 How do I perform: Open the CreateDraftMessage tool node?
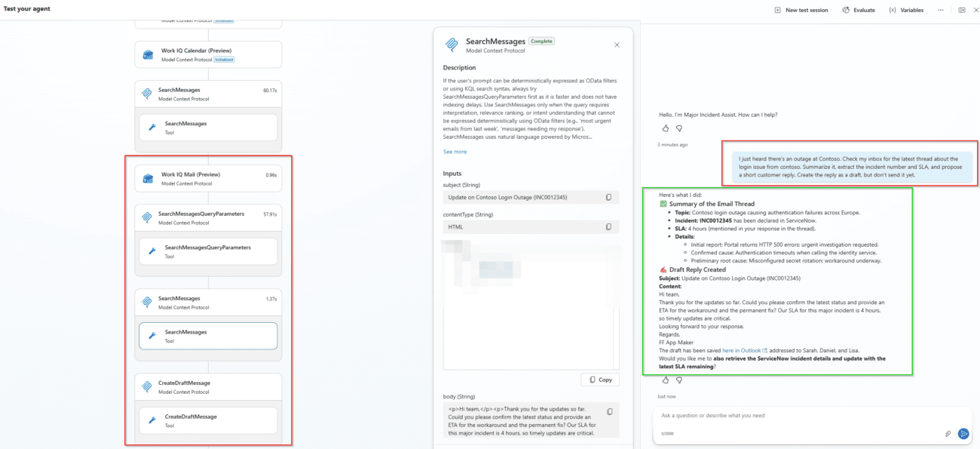[x=208, y=420]
